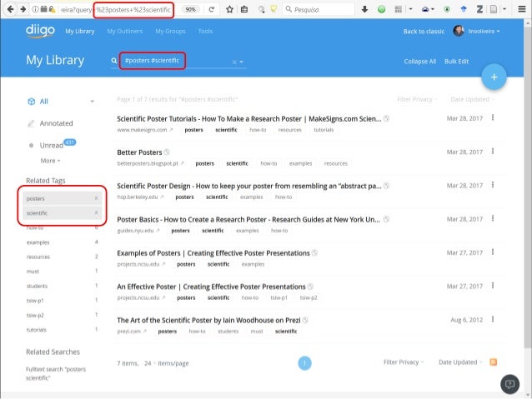Click page 1 pagination button
This screenshot has width=532, height=399.
tap(304, 363)
